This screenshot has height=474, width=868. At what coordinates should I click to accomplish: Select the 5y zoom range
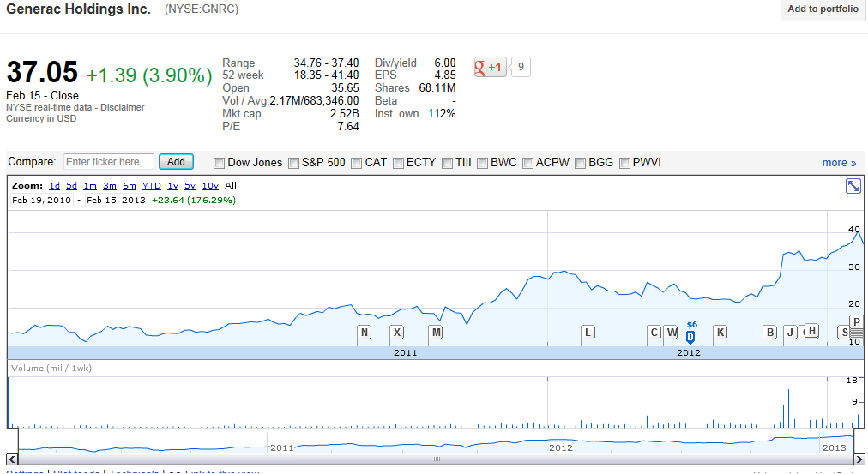coord(190,186)
